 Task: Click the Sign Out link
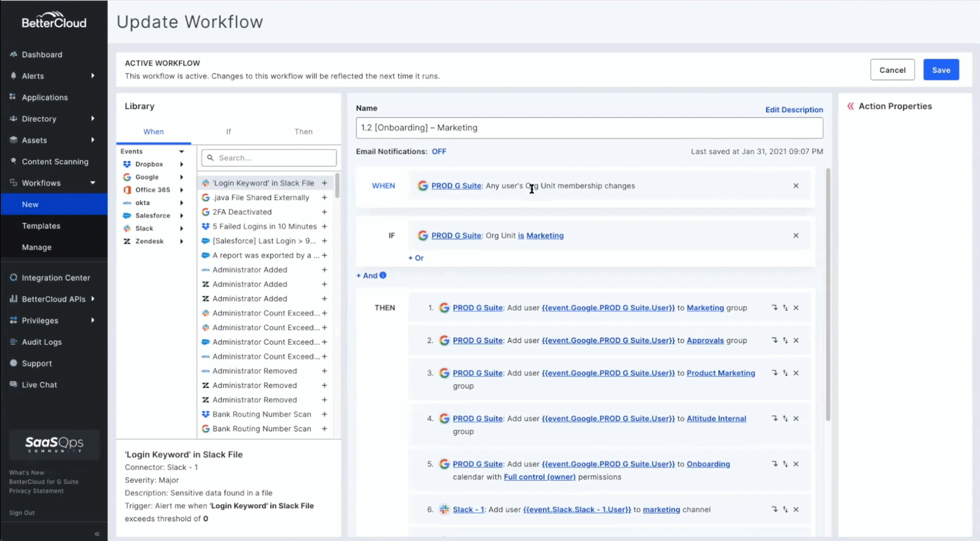(x=22, y=513)
